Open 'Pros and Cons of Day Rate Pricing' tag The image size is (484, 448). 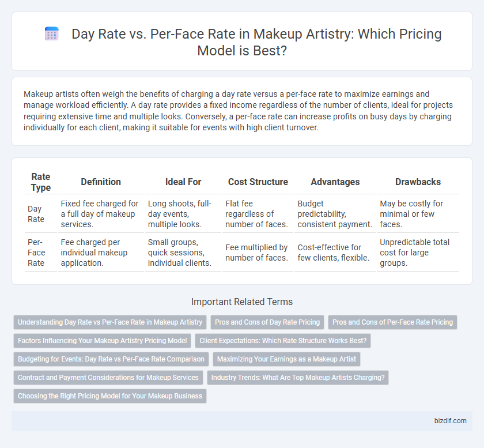coord(267,322)
